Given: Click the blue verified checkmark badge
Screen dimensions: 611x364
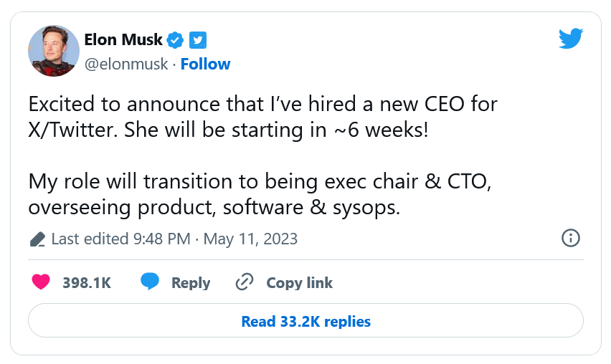Looking at the screenshot, I should point(176,39).
